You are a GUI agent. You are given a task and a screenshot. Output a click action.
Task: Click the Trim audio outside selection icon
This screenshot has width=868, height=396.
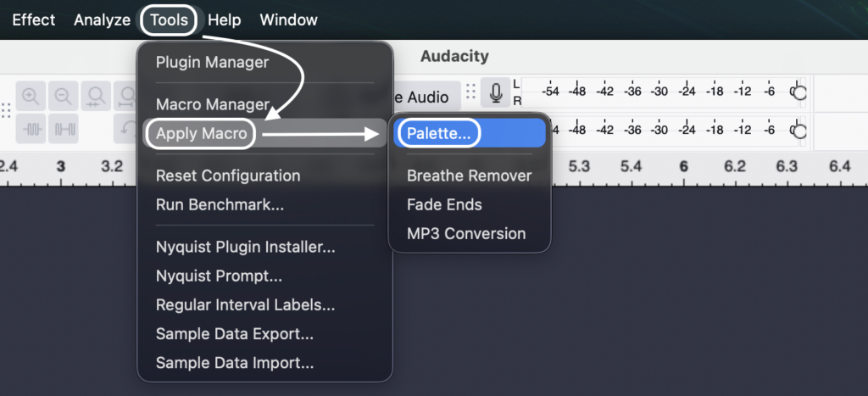31,129
